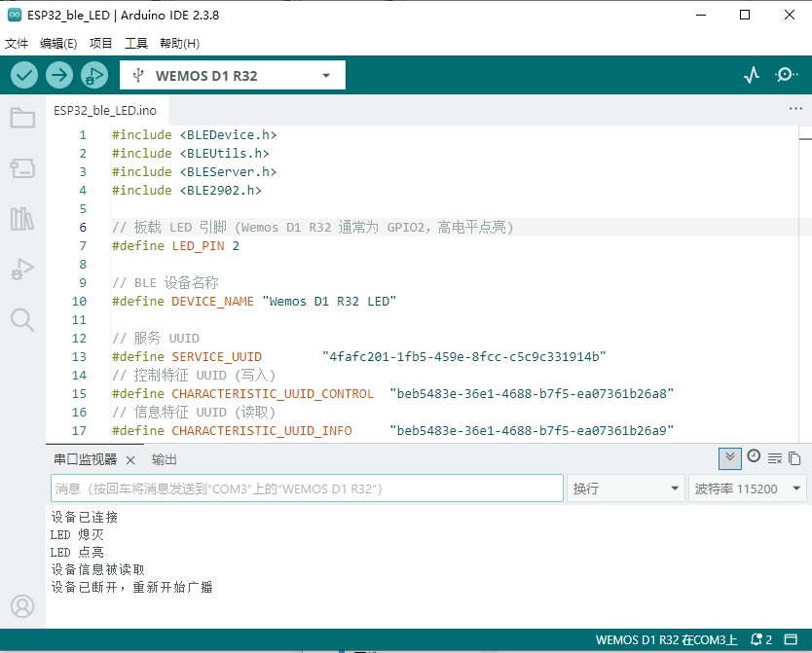812x653 pixels.
Task: Click the Upload arrow button
Action: pyautogui.click(x=59, y=75)
